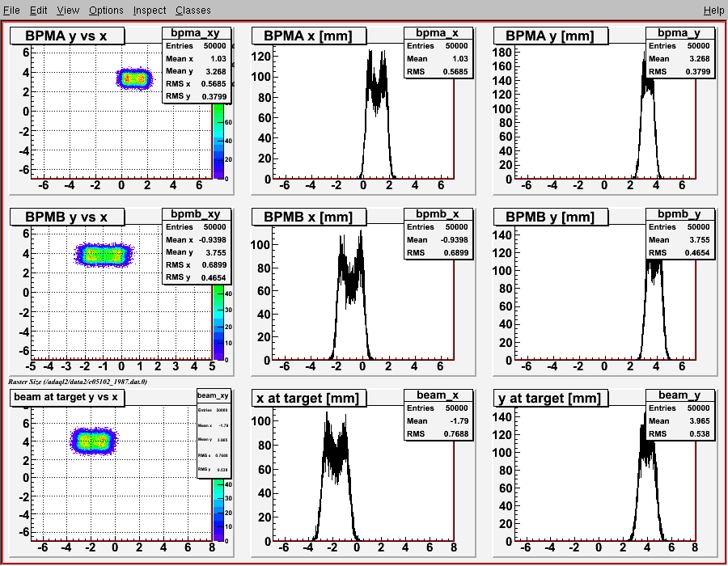Viewport: 728px width, 566px height.
Task: Click Mean y 3.268 in the bpma_xy box
Action: [x=197, y=71]
